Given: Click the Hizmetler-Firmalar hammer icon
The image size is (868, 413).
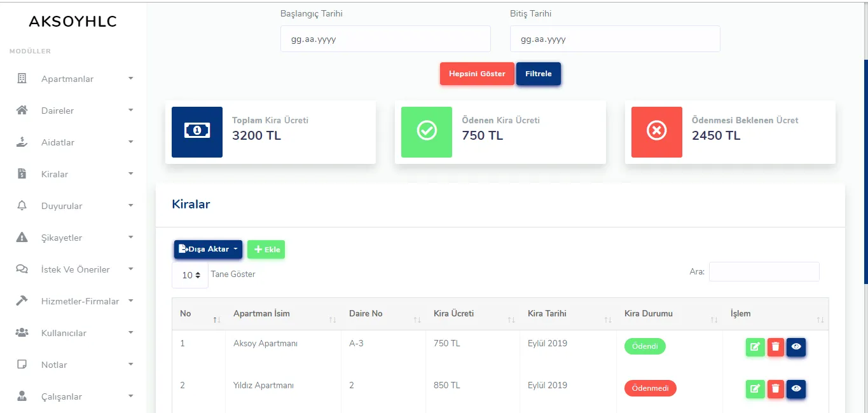Looking at the screenshot, I should click(x=22, y=301).
